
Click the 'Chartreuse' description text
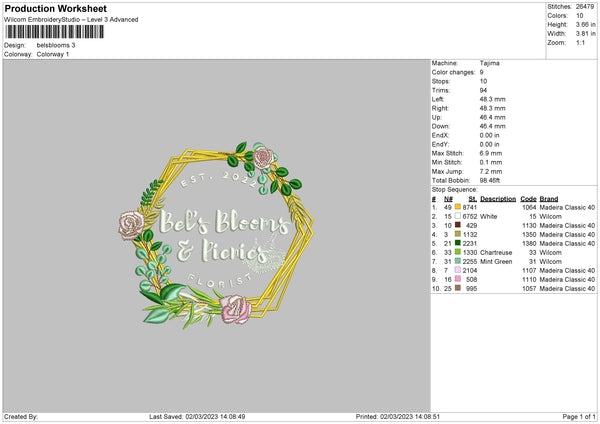pyautogui.click(x=496, y=252)
